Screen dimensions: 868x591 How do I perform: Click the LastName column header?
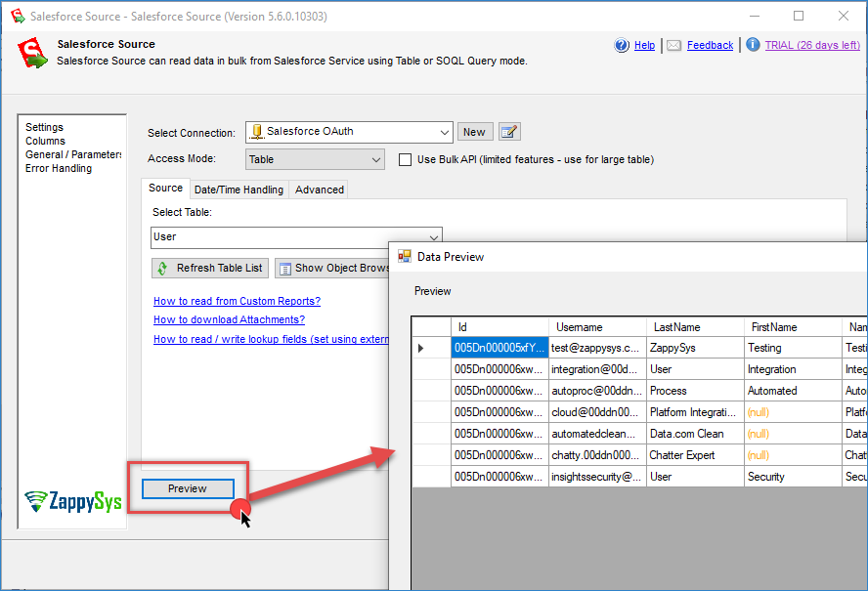[695, 327]
